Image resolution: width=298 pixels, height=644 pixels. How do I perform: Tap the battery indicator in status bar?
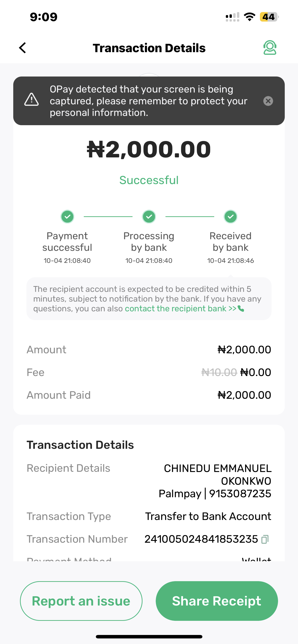[x=269, y=17]
